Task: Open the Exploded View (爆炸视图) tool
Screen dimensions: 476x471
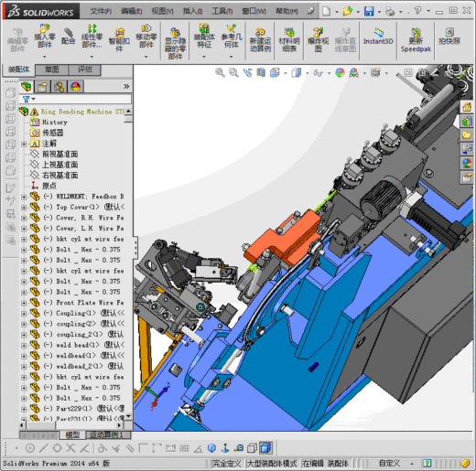Action: pos(319,40)
